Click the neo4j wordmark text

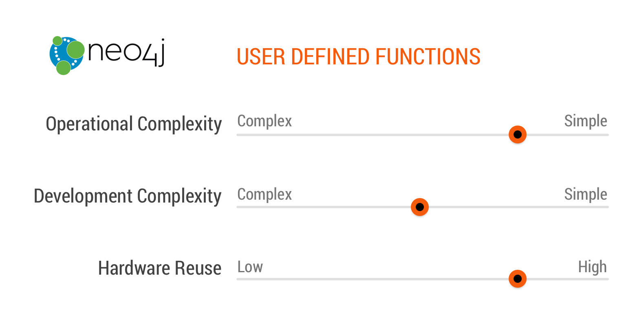[x=126, y=52]
